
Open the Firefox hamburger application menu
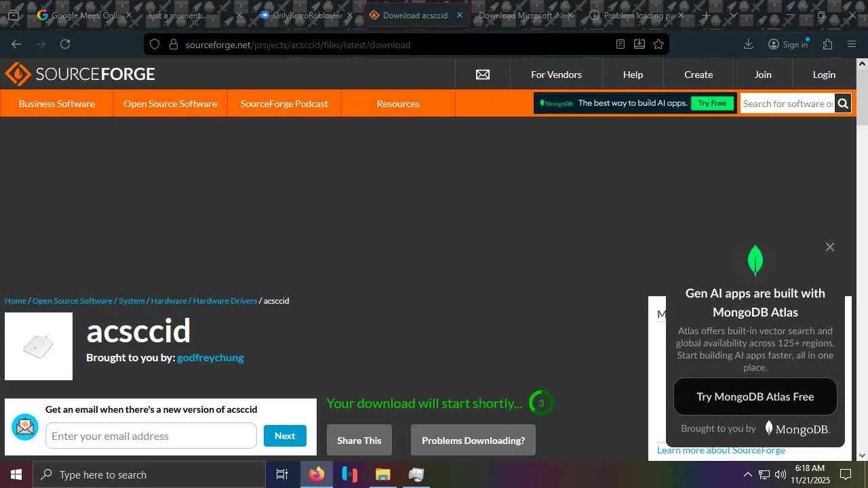click(x=852, y=44)
